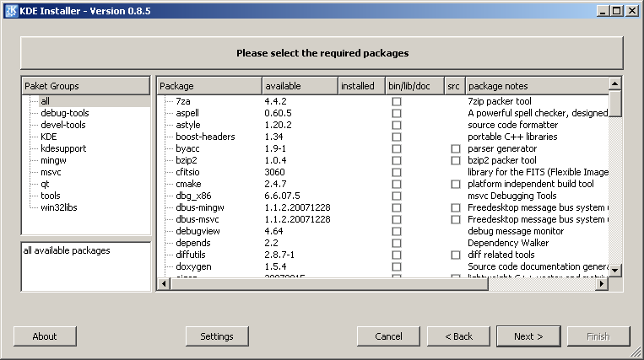Select bin/lib/doc checkbox for boost-headers
Screen dimensions: 644x360
point(397,137)
